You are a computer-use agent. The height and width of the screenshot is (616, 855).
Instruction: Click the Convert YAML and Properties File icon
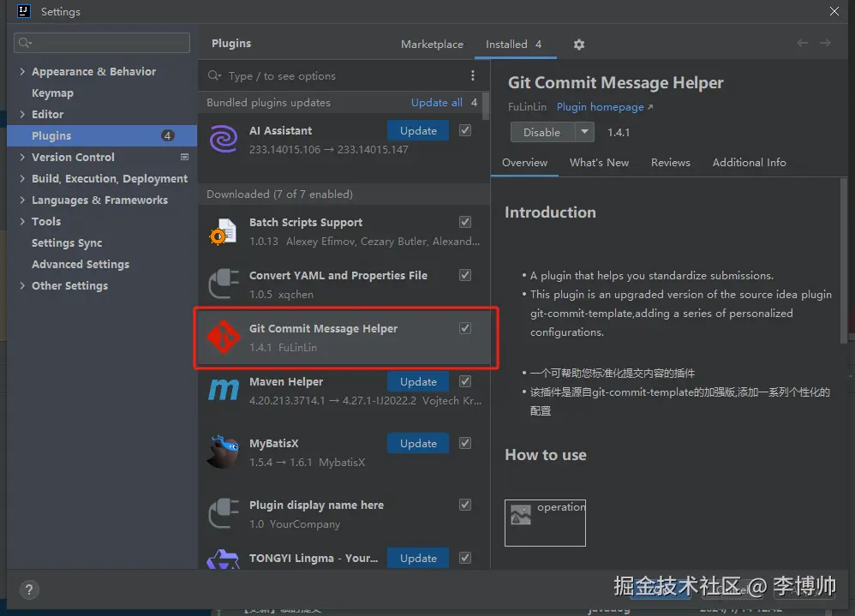[x=224, y=284]
